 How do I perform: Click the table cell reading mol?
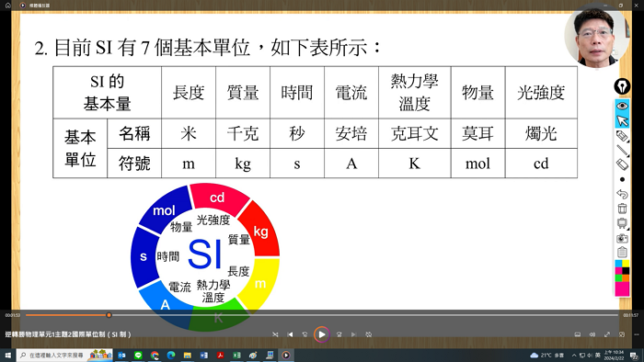(x=477, y=164)
